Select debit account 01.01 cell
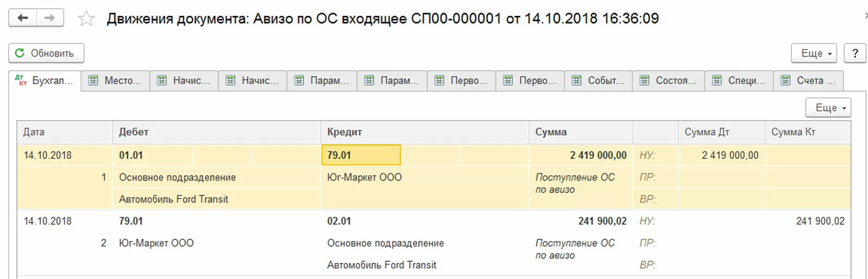 (131, 155)
